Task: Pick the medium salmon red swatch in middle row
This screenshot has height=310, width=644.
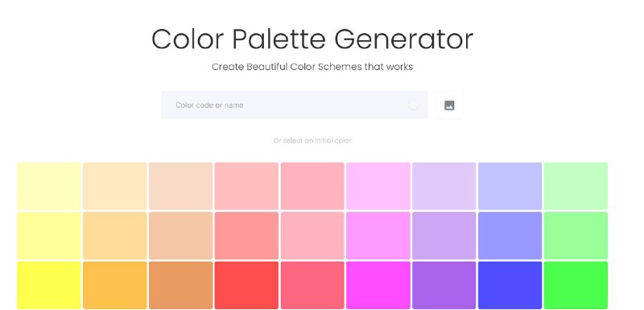Action: [x=246, y=236]
